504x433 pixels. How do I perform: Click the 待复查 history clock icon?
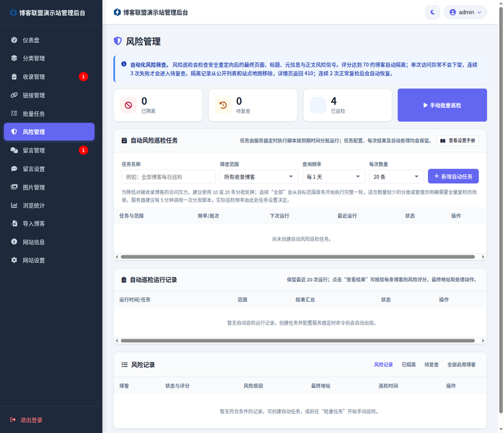tap(223, 105)
